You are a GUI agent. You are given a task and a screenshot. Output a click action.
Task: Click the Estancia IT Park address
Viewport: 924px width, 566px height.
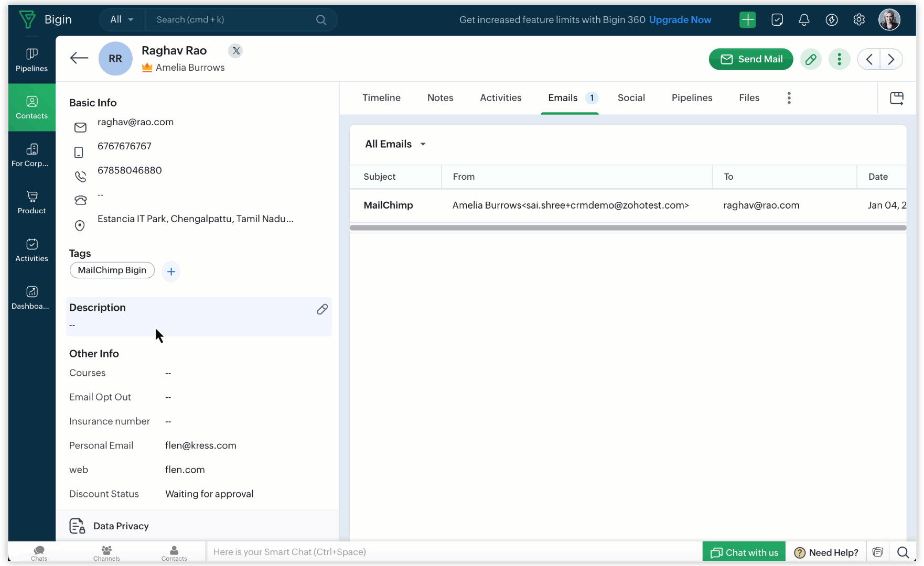[x=196, y=219]
